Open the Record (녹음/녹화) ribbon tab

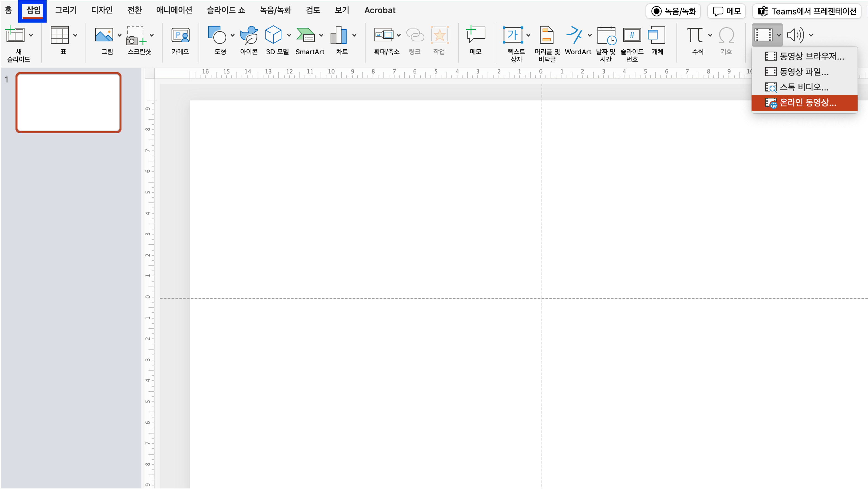[275, 10]
